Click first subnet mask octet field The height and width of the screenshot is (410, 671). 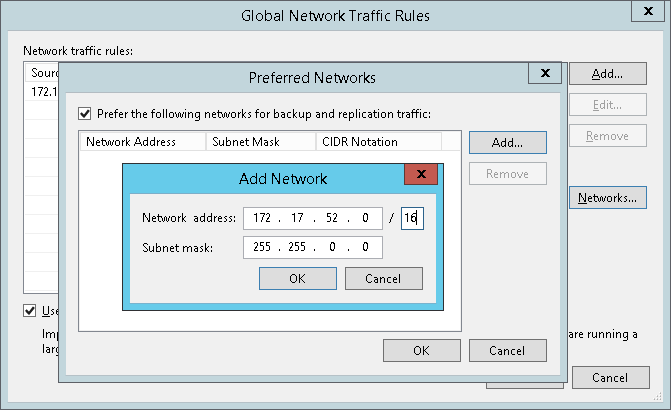tap(263, 246)
